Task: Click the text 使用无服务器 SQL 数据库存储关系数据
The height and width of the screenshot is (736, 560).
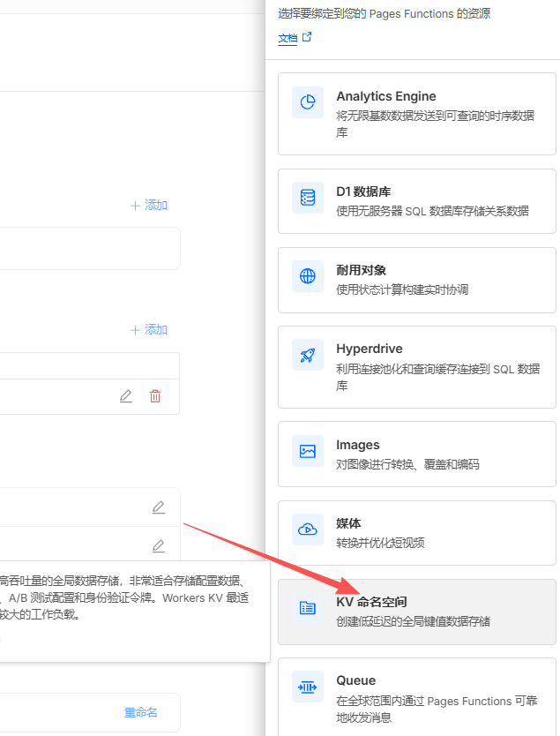Action: [x=432, y=211]
